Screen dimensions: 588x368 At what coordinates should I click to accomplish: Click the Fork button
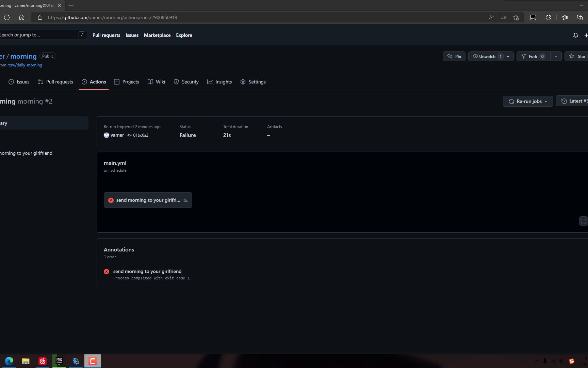tap(533, 56)
